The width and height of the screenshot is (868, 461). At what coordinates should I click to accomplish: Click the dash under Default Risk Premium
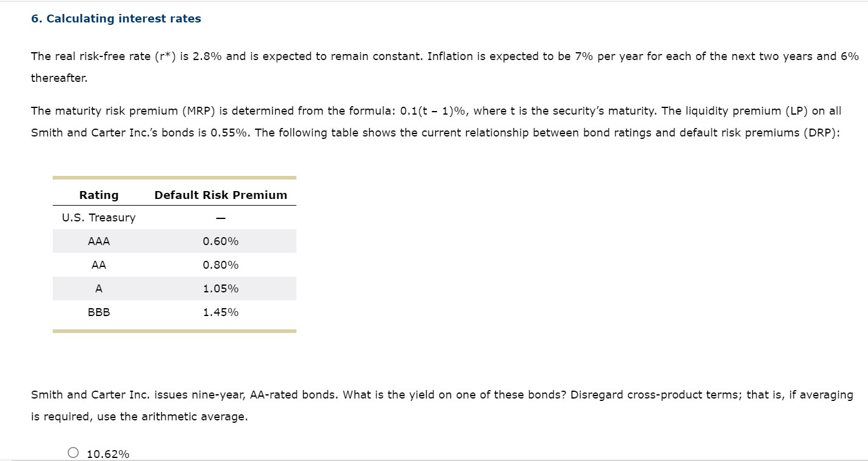221,217
